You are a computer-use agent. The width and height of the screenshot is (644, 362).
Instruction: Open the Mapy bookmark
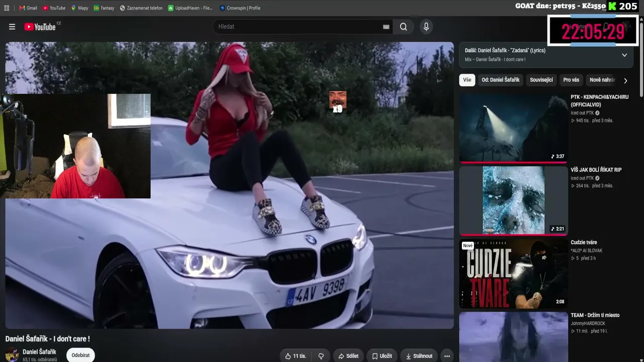pyautogui.click(x=79, y=8)
